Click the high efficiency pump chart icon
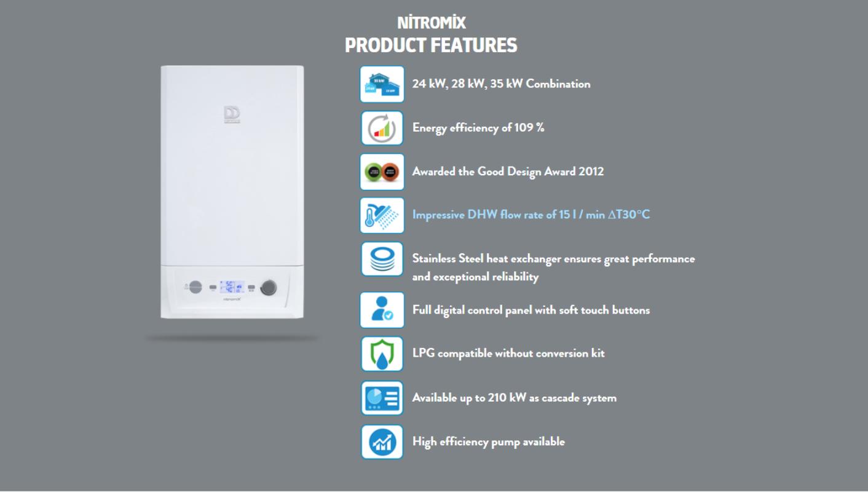868x492 pixels. pos(382,442)
